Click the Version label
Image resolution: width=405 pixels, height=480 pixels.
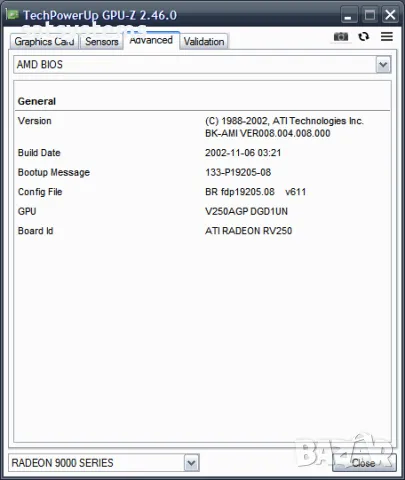[x=35, y=121]
